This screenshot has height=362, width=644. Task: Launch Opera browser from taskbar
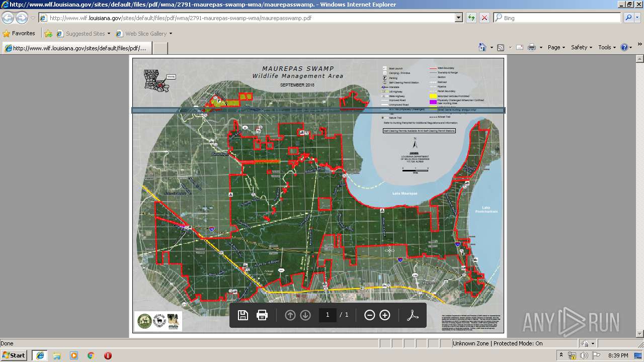click(x=108, y=355)
